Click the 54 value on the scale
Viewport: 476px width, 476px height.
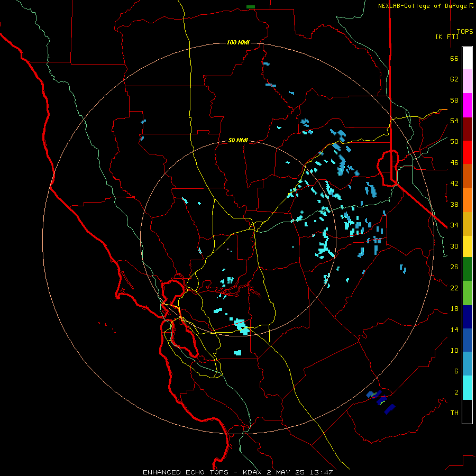[454, 121]
